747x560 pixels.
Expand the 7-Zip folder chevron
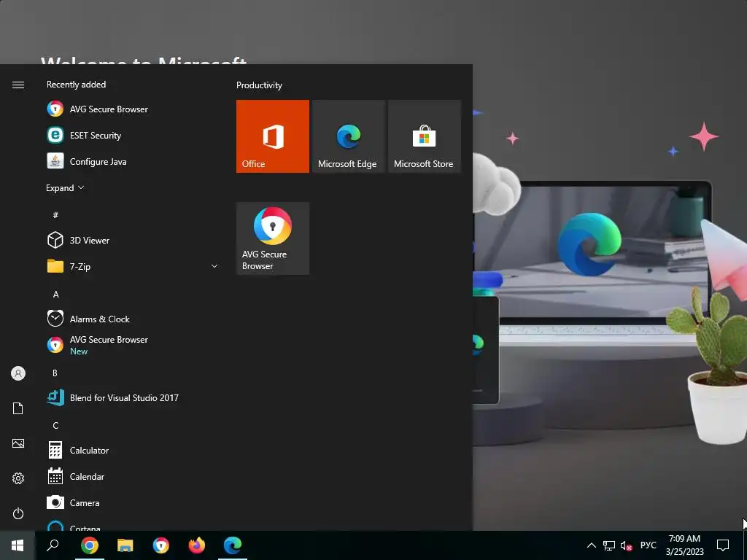(x=214, y=266)
